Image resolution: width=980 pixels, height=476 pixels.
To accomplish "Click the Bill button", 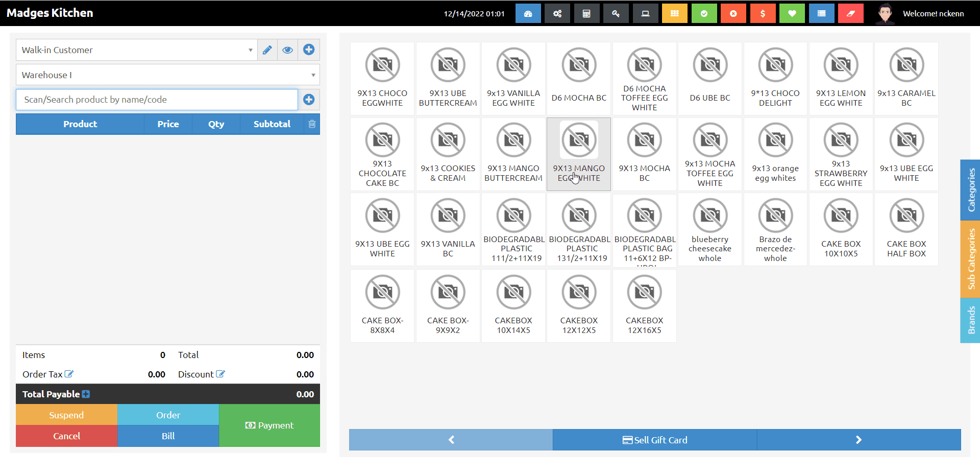I will (168, 436).
